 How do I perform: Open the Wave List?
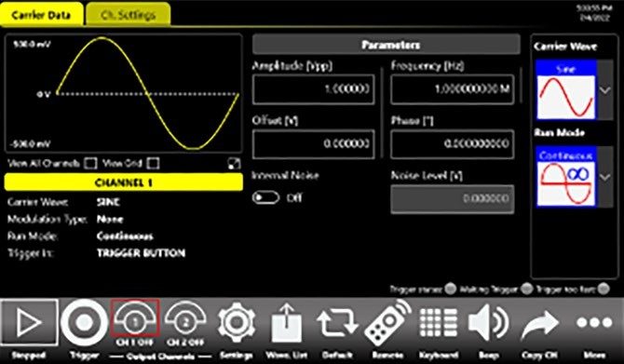[286, 324]
